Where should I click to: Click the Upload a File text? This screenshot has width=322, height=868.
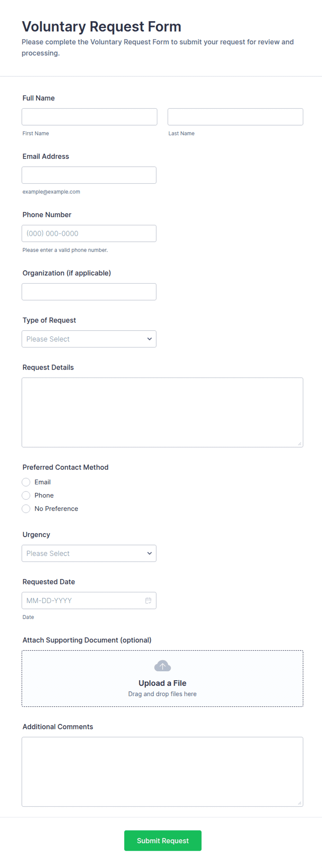point(162,683)
